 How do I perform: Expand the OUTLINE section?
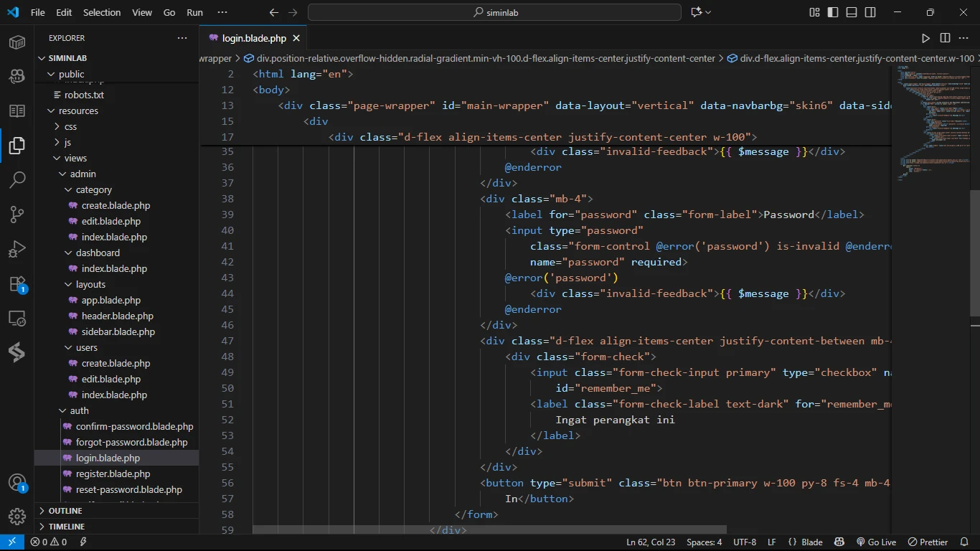click(x=65, y=511)
